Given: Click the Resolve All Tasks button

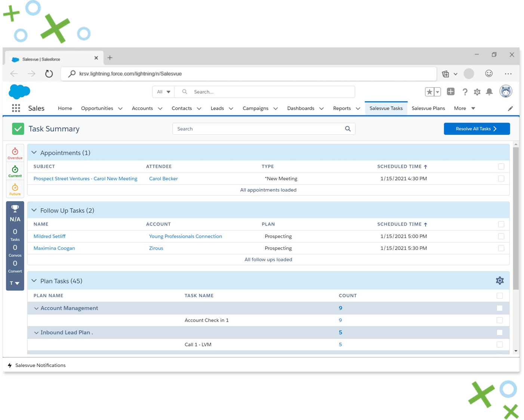Looking at the screenshot, I should (477, 129).
